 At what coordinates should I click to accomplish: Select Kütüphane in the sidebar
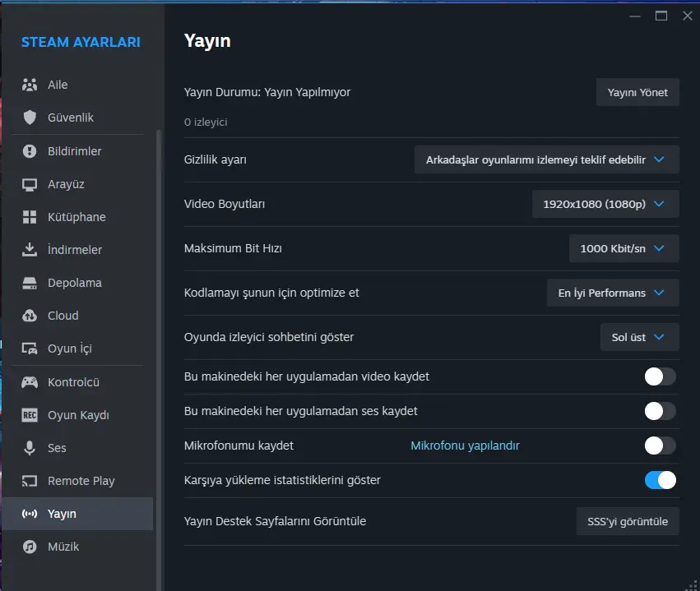coord(76,217)
